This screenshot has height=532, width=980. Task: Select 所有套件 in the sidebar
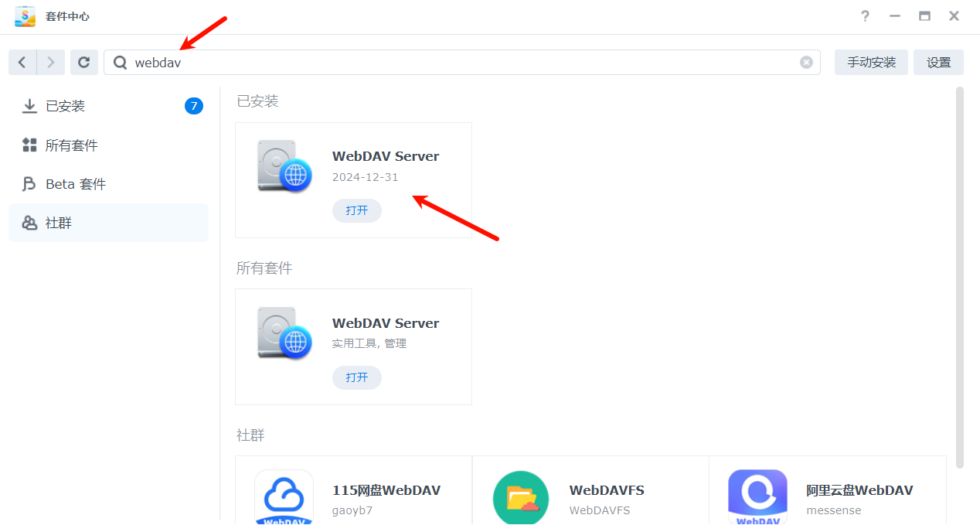[x=108, y=145]
